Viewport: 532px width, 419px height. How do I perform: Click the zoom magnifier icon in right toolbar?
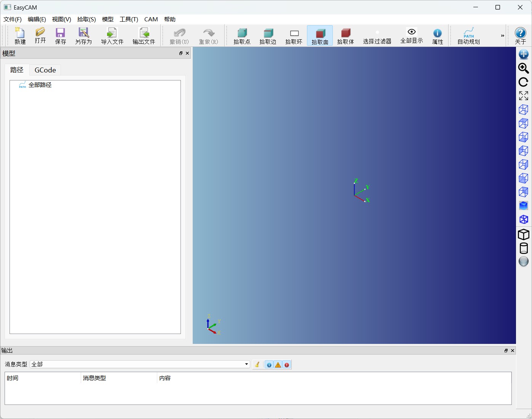524,68
